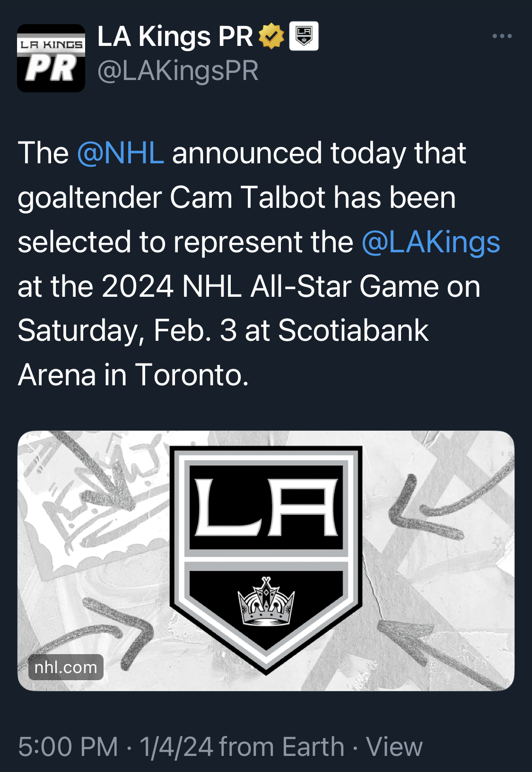Click the 5:00 PM timestamp
Screen dimensions: 532x772
coord(68,747)
